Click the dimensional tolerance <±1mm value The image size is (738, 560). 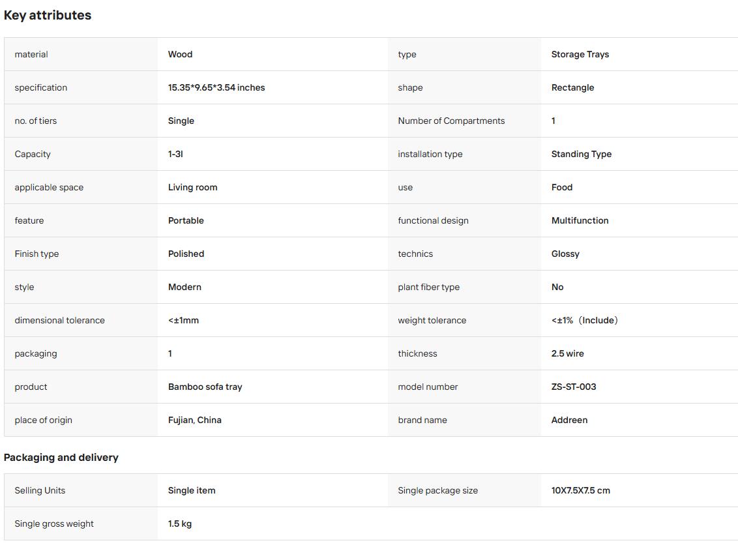pos(183,321)
